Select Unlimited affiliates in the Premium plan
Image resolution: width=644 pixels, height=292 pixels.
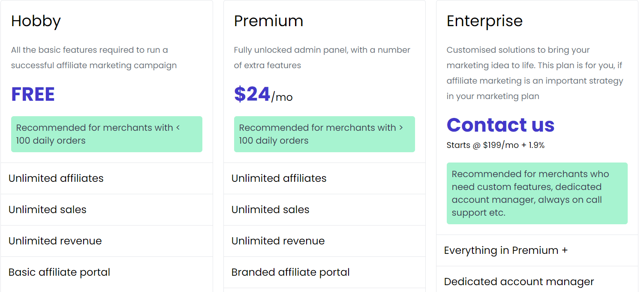pos(279,178)
